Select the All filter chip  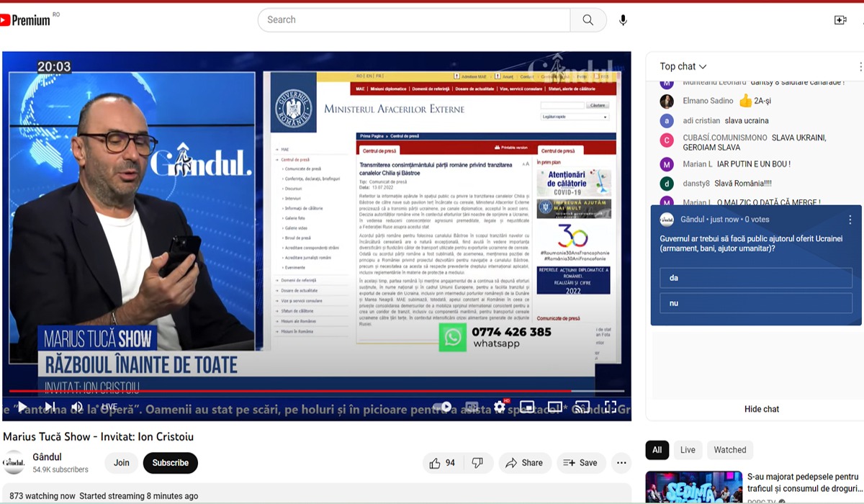pyautogui.click(x=657, y=450)
